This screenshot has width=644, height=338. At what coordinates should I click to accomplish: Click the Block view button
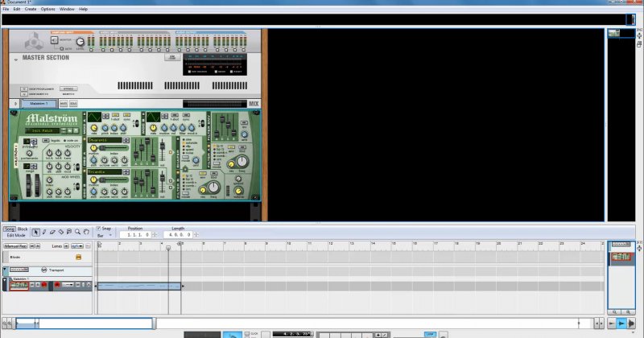[23, 229]
